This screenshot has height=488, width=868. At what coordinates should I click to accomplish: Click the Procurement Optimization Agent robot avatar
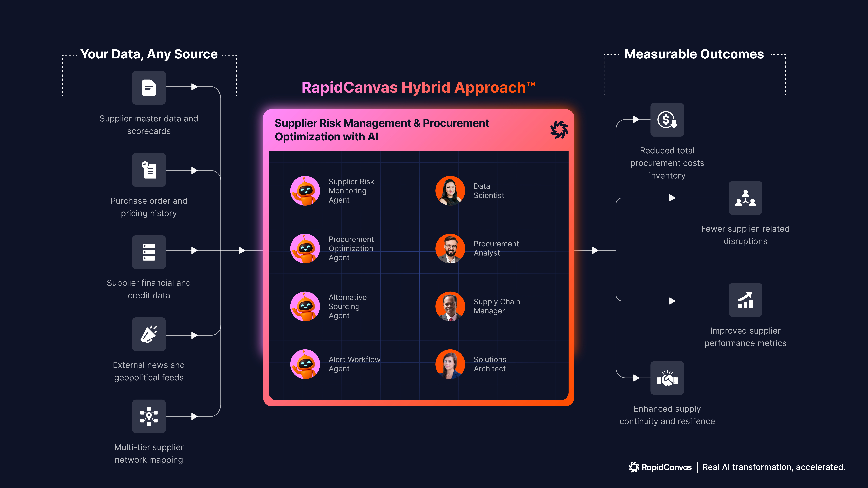click(x=305, y=249)
